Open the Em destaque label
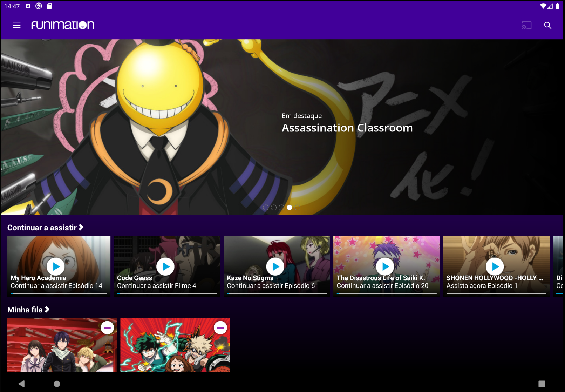Image resolution: width=565 pixels, height=392 pixels. [x=302, y=116]
